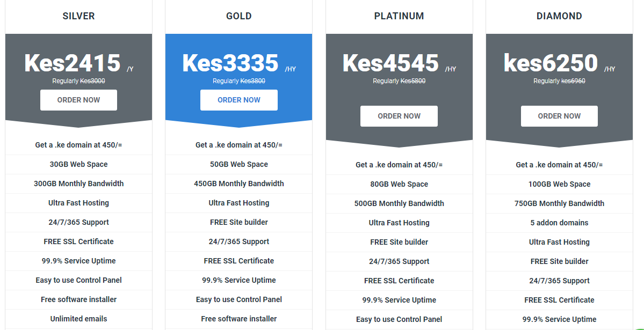Click the Kes3335 Gold price
Screen dimensions: 644x330
tap(230, 63)
